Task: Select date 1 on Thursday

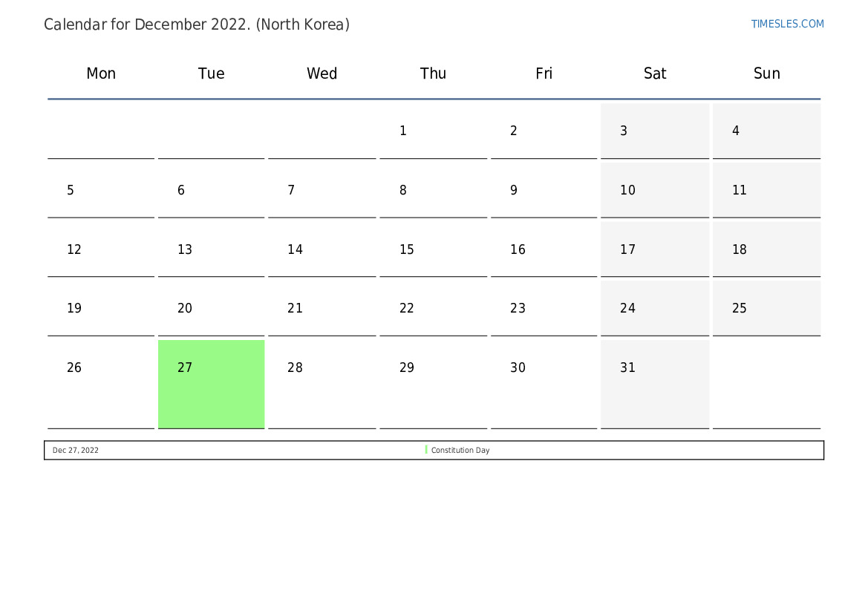Action: click(x=434, y=131)
